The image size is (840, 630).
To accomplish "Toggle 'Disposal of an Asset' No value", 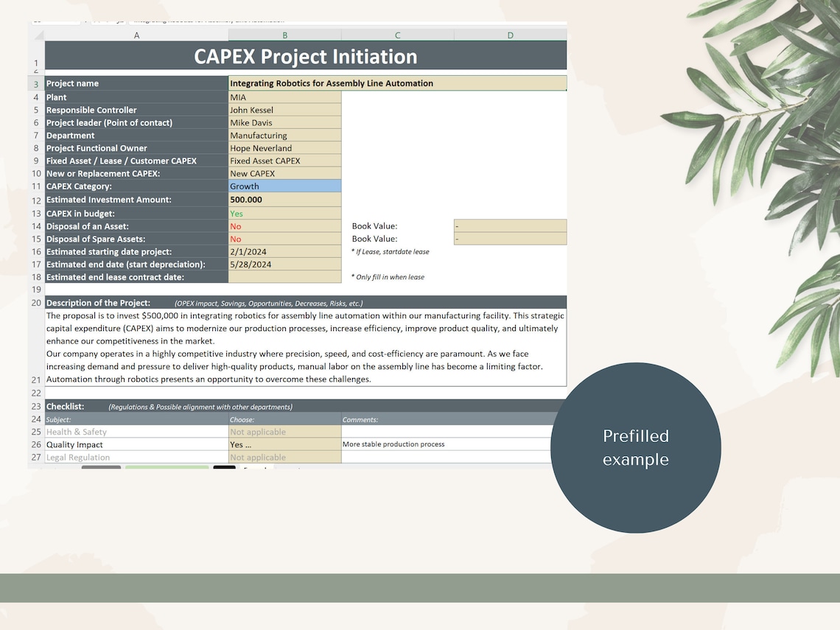I will [x=284, y=226].
